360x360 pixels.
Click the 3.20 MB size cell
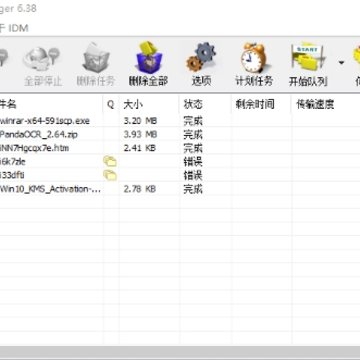140,121
